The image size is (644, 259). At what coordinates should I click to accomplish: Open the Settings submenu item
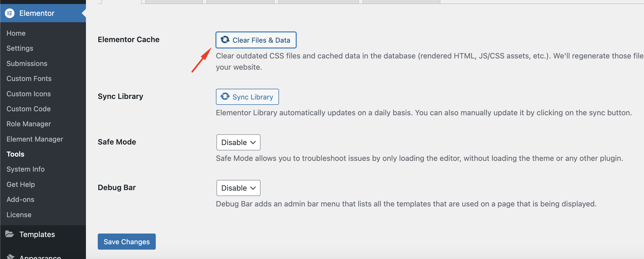click(20, 48)
